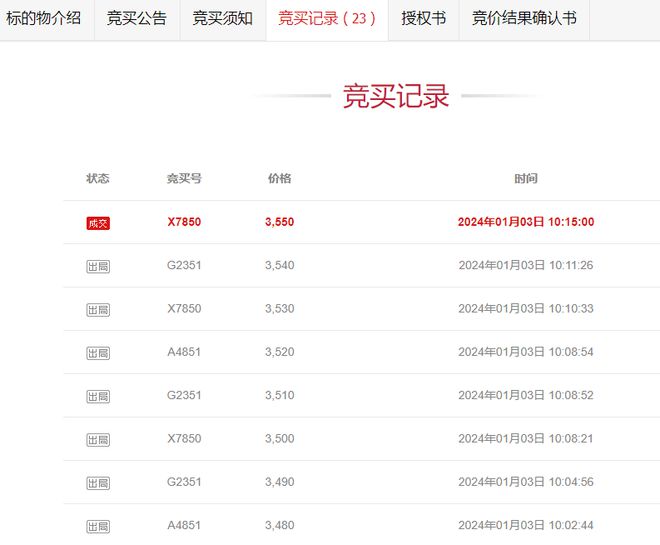Click the time 2024年01月03日 10:04:56
660x545 pixels.
pyautogui.click(x=526, y=482)
